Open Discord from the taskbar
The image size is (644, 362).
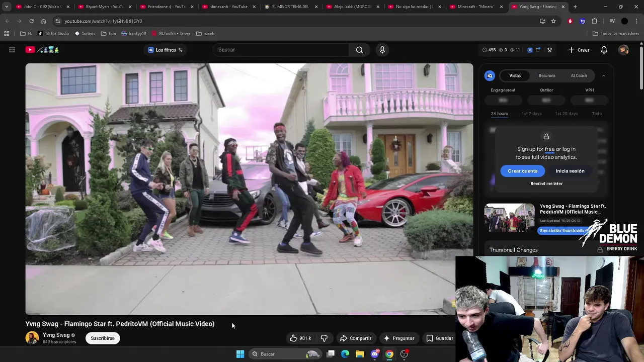click(375, 354)
